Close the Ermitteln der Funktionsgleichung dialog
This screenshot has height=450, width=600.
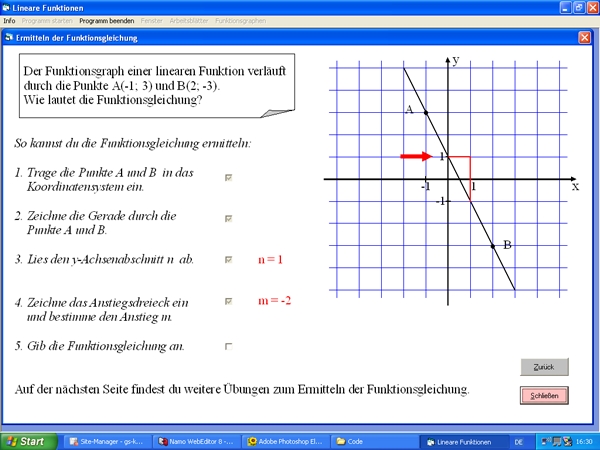click(x=584, y=37)
